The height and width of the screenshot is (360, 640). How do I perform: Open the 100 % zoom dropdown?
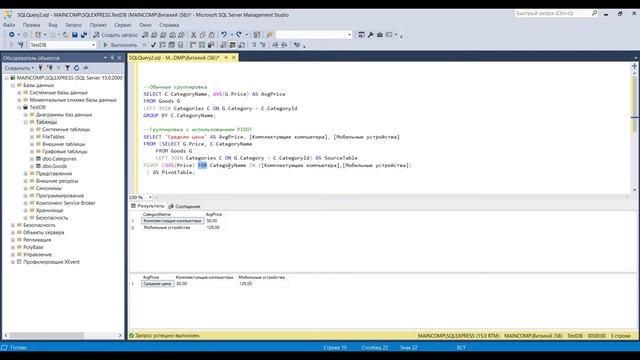[x=150, y=198]
